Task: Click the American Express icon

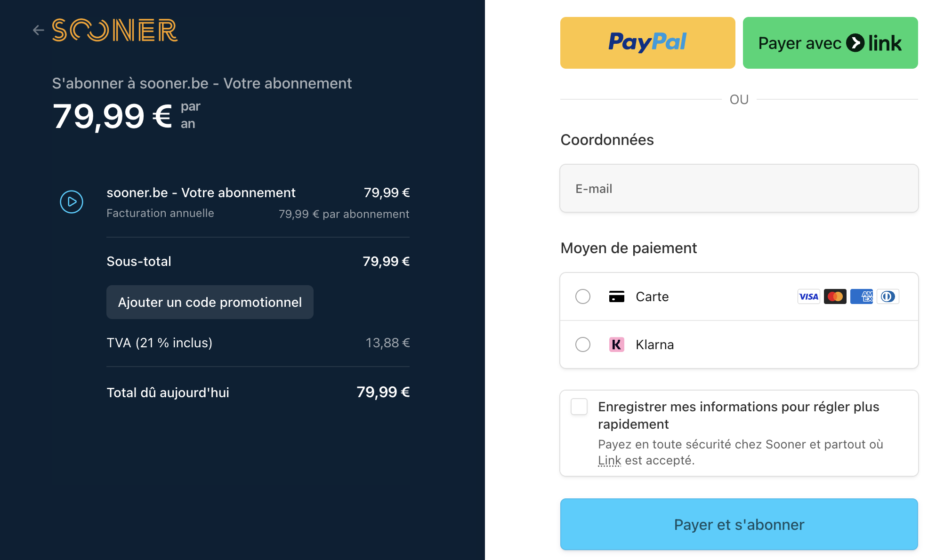Action: click(861, 296)
